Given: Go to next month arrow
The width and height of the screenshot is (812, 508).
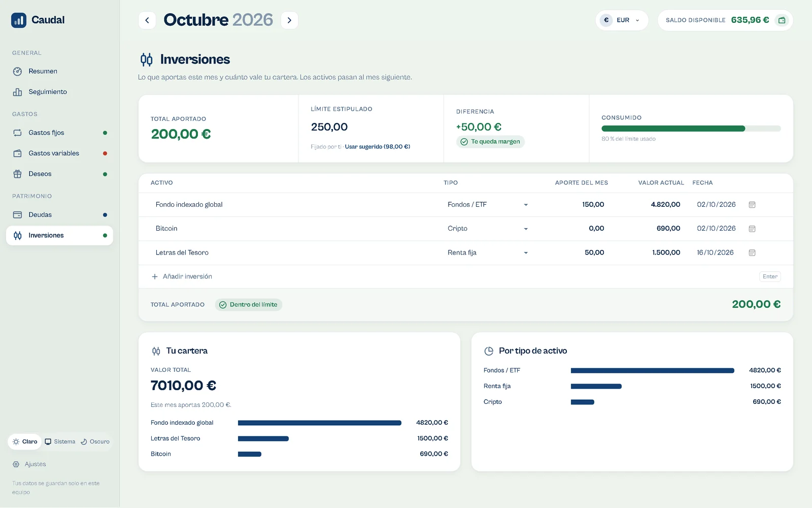Looking at the screenshot, I should click(289, 20).
